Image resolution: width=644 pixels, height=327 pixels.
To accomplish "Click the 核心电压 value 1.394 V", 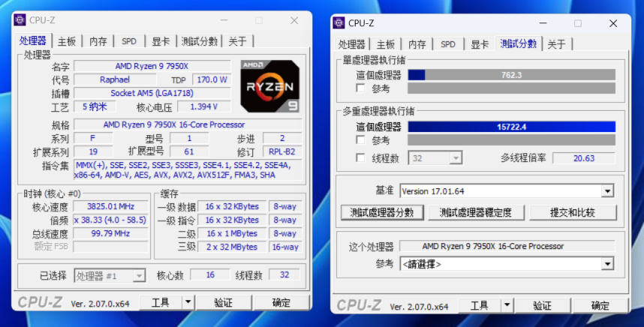I will pos(204,106).
